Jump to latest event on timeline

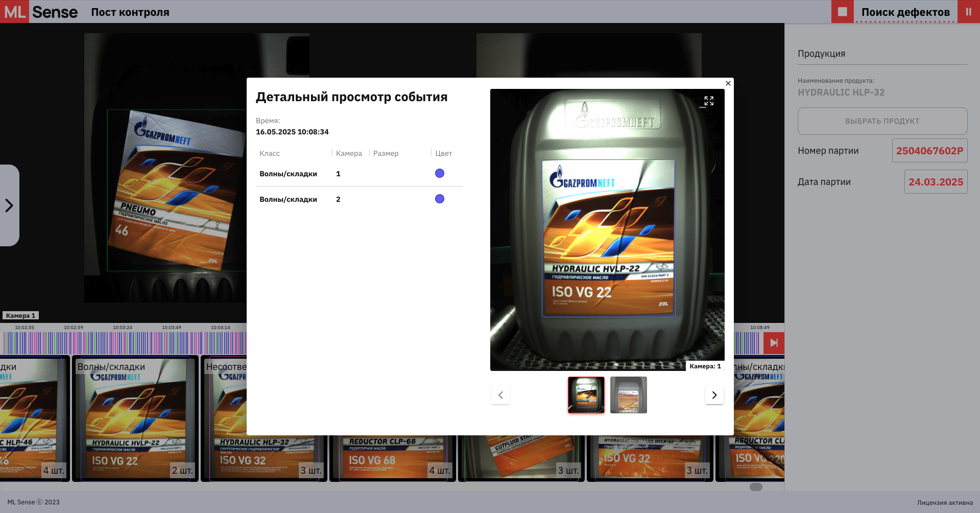click(x=774, y=343)
